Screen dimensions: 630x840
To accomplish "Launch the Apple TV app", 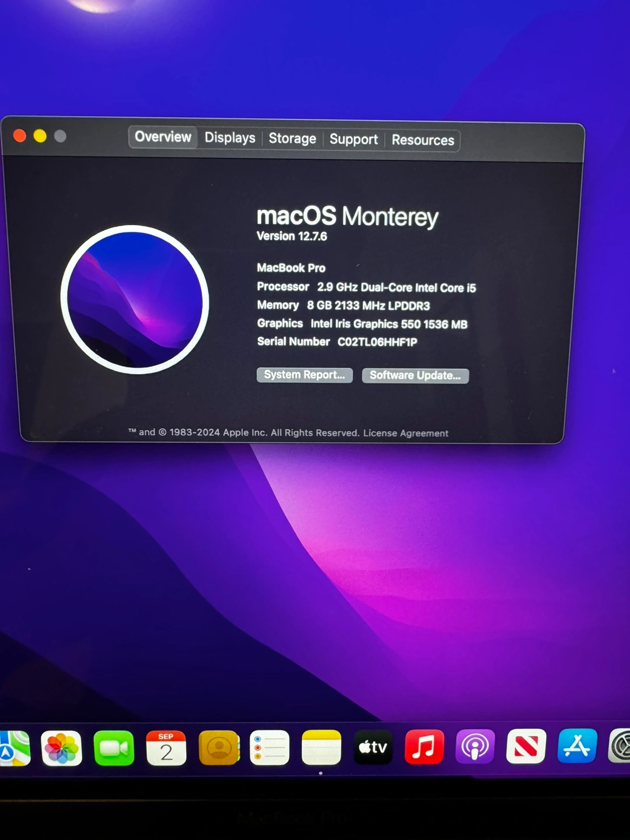I will tap(373, 747).
